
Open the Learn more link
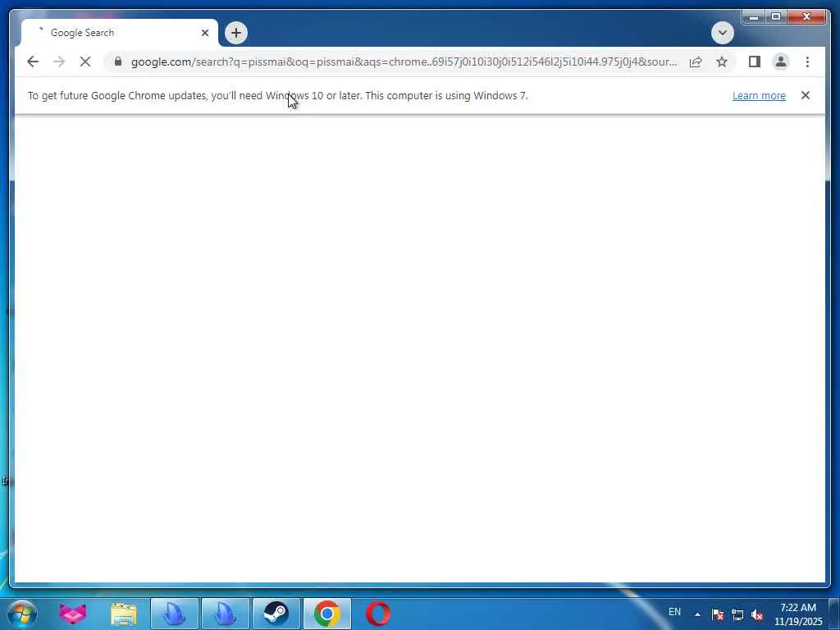tap(759, 95)
